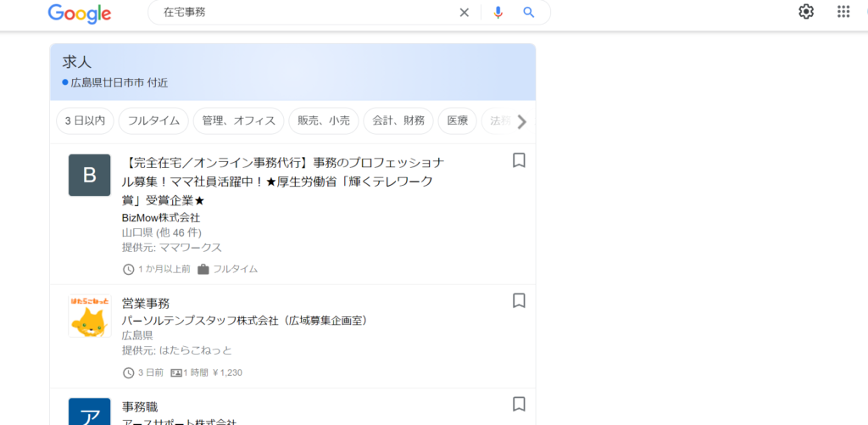
Task: Show more filter chips with the right chevron
Action: [x=521, y=122]
